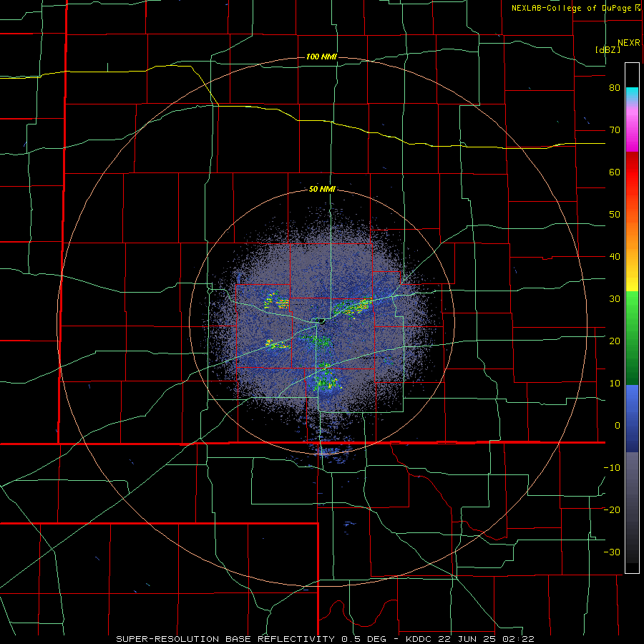644x644 pixels.
Task: Click the [dBZ] units label
Action: click(608, 49)
